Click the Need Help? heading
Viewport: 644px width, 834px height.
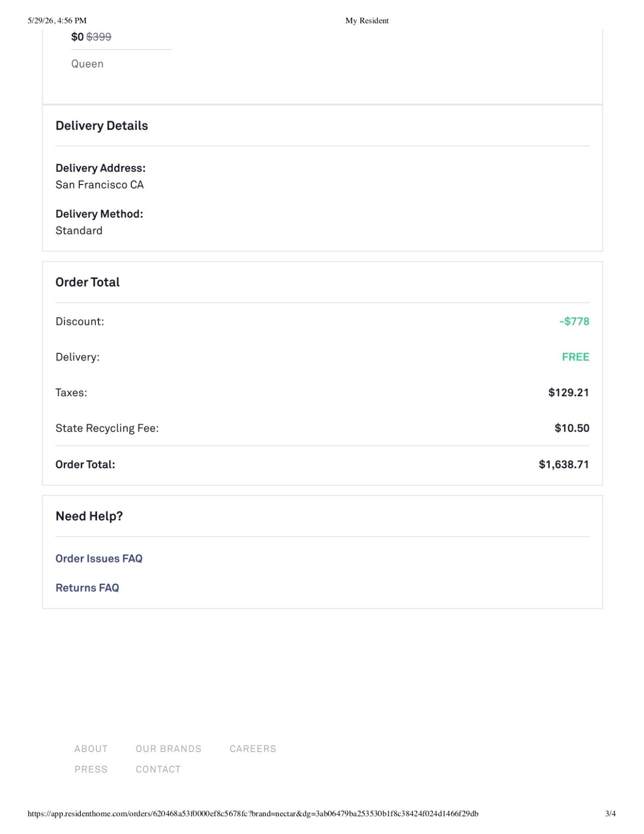pos(89,516)
